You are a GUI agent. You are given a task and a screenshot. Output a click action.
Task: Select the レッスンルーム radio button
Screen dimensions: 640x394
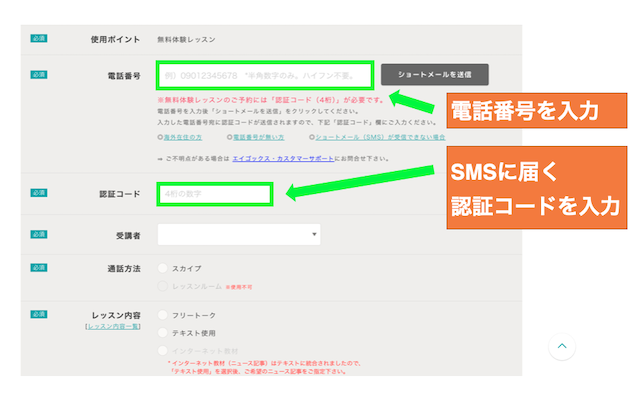pos(162,286)
